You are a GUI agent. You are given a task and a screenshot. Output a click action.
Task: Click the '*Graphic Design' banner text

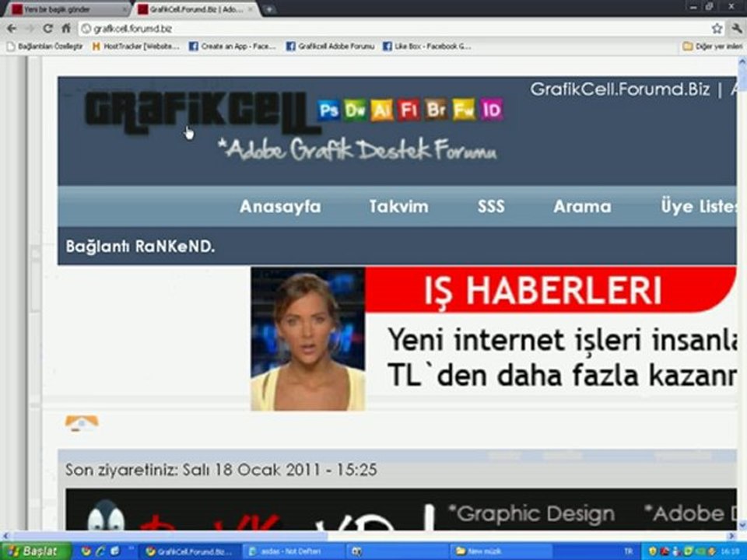pos(531,514)
